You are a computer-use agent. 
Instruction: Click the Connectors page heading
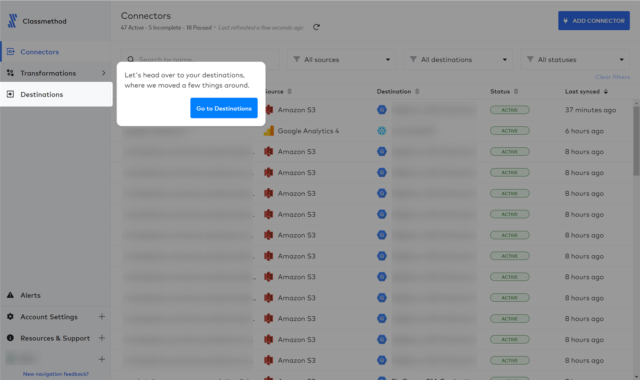tap(146, 16)
